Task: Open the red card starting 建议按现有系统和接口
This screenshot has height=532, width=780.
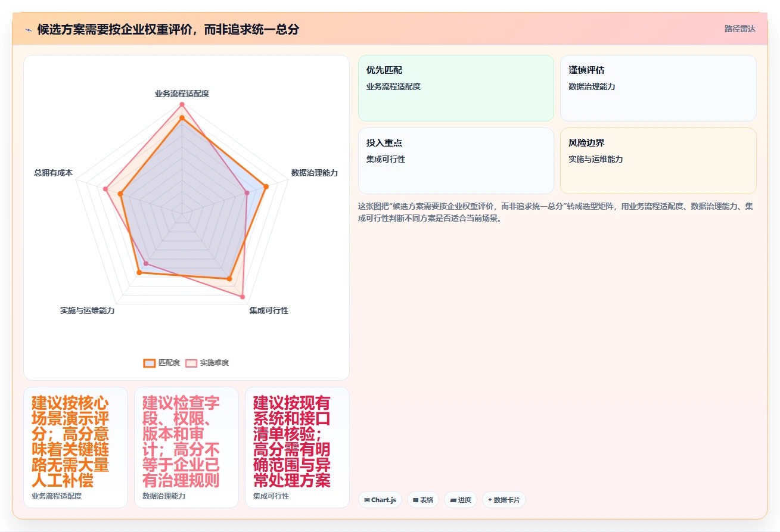Action: pyautogui.click(x=297, y=447)
